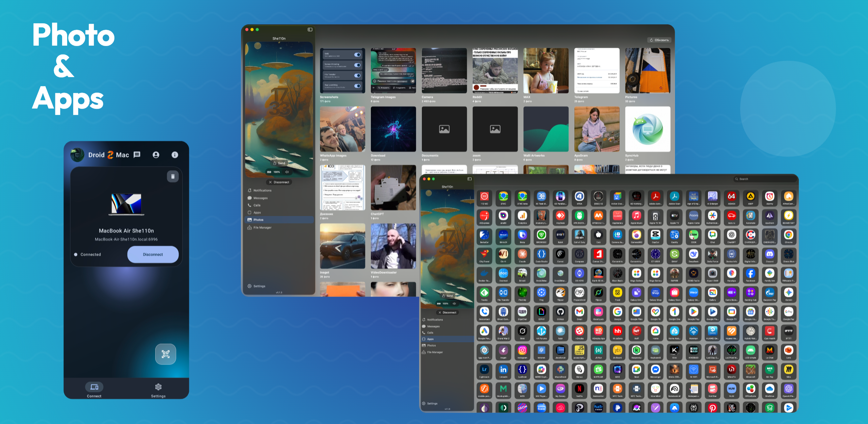Open the WhatsApp Images album
Screen dimensions: 868x424
click(343, 129)
